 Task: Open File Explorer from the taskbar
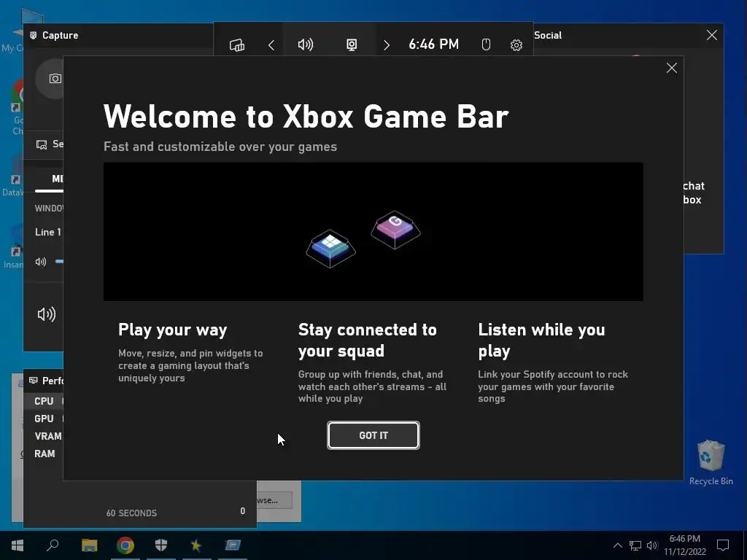89,545
